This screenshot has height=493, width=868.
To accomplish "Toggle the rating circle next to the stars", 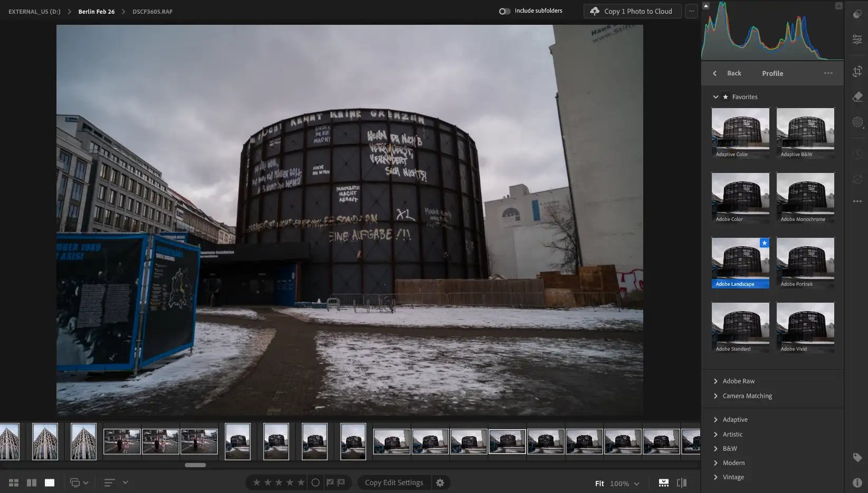I will point(316,482).
